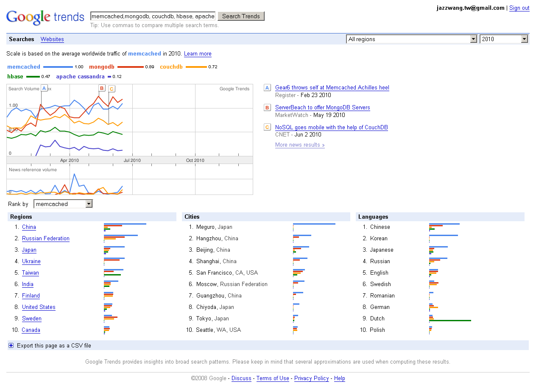Switch to the Searches tab
This screenshot has height=392, width=536.
point(22,39)
